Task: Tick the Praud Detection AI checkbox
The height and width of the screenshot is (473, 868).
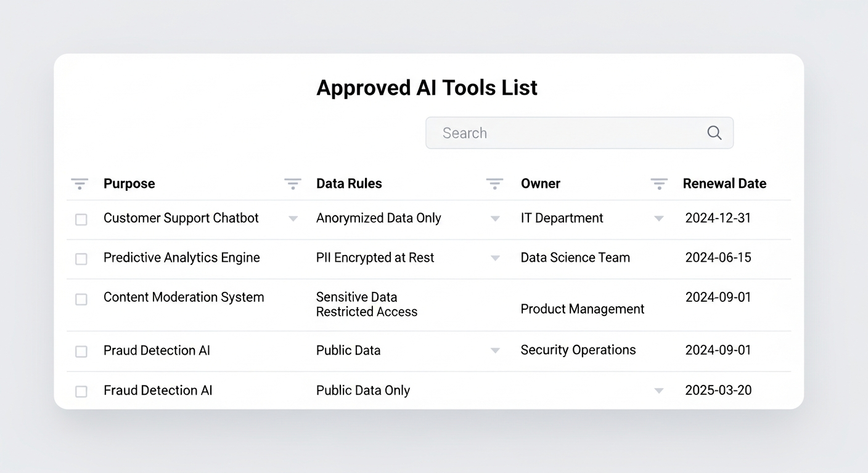Action: [81, 351]
